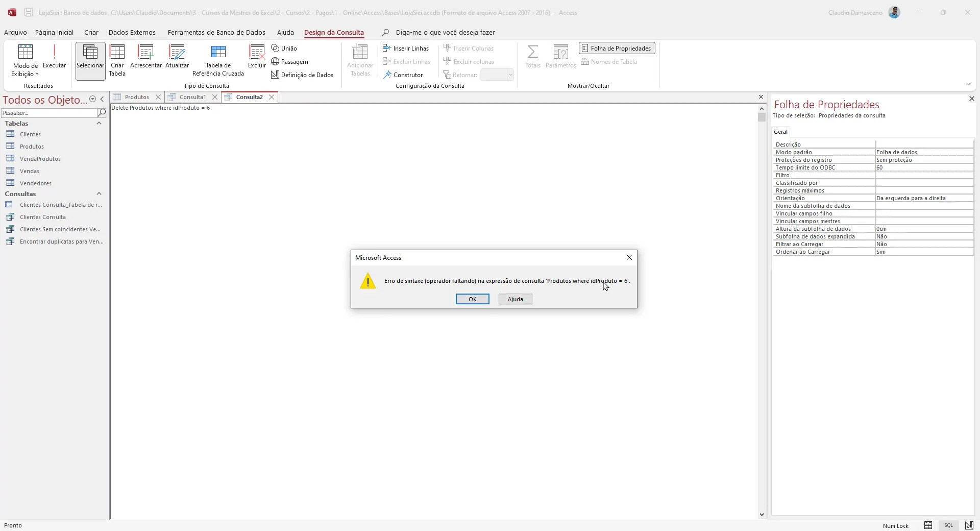Open the Design da Consulta ribbon tab
This screenshot has height=531, width=980.
click(334, 32)
